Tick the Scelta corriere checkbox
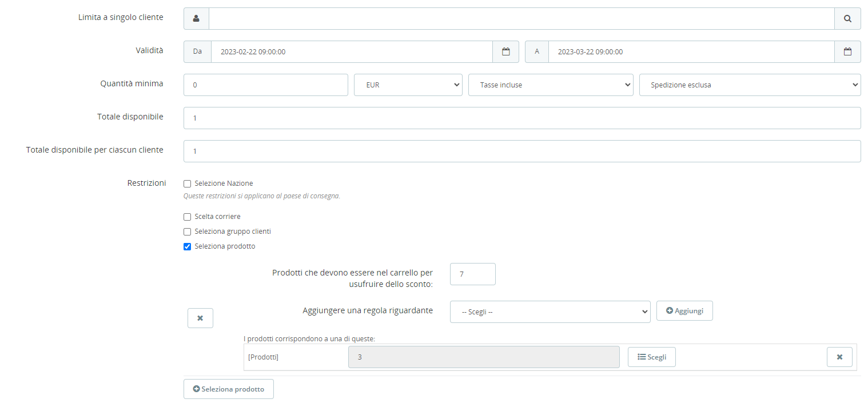The height and width of the screenshot is (407, 868). 187,217
